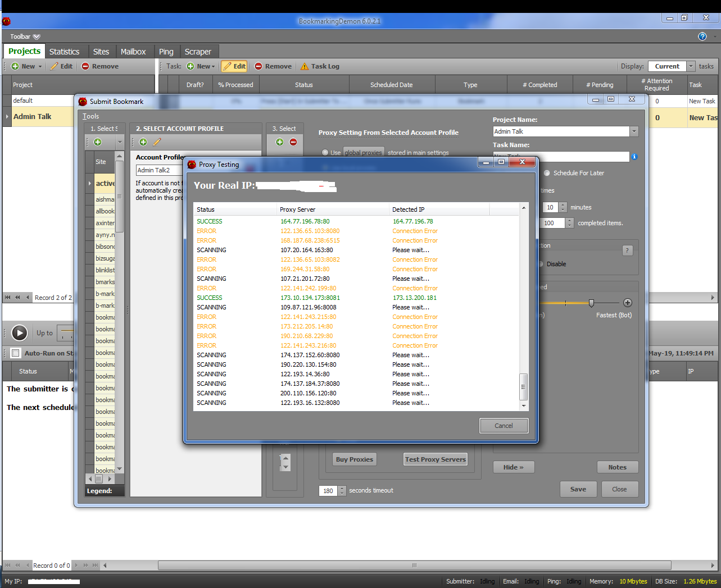Click the task Remove button

coord(273,66)
